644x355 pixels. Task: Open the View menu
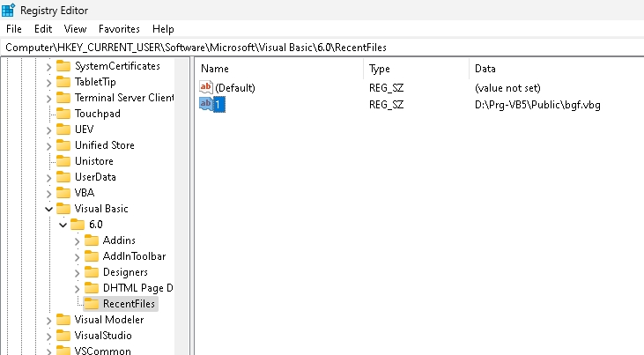tap(75, 29)
